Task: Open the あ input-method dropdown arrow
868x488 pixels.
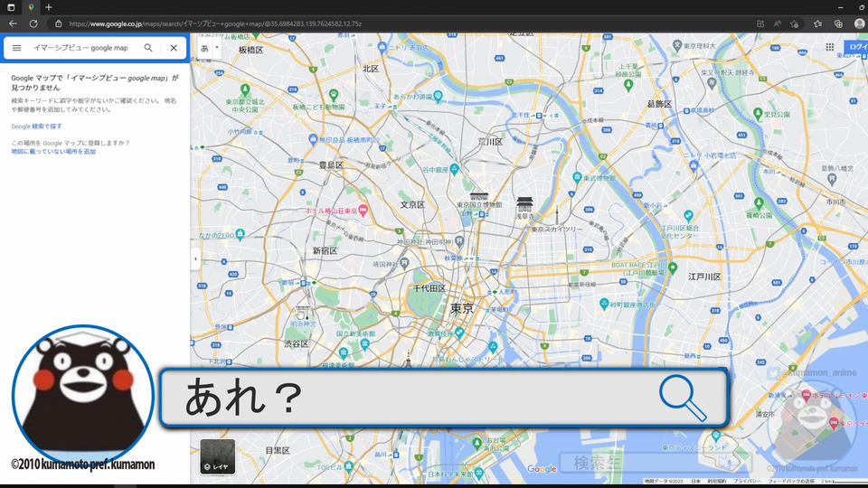Action: [217, 48]
